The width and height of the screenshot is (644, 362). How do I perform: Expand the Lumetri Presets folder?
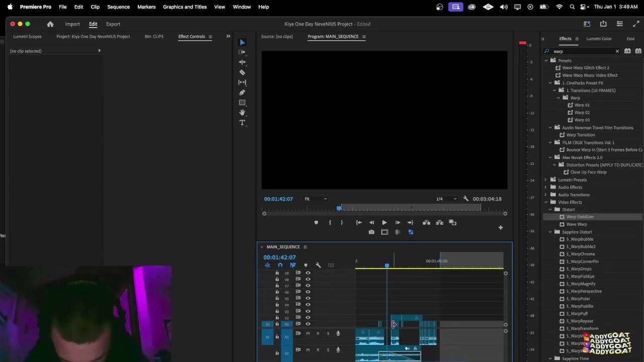click(546, 180)
